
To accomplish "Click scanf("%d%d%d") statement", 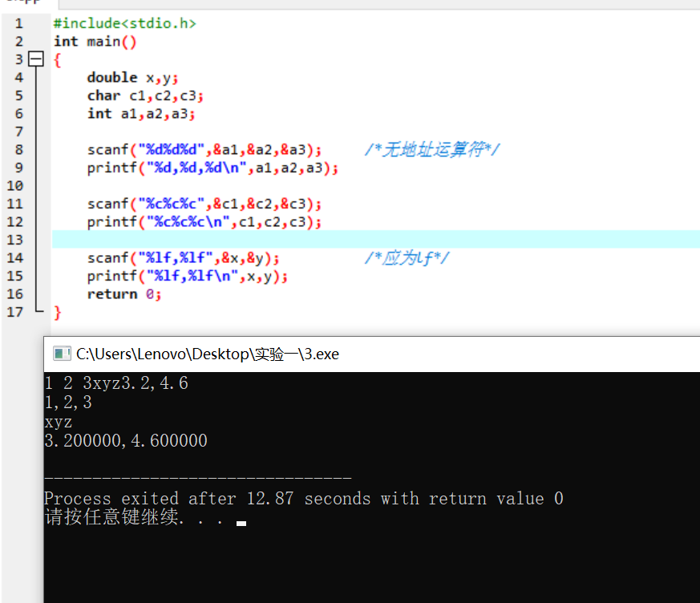I will 204,149.
